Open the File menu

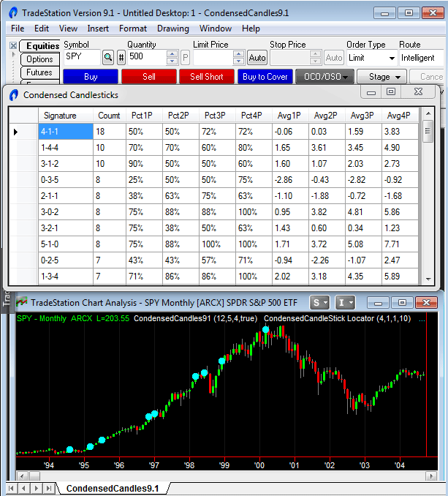[18, 29]
